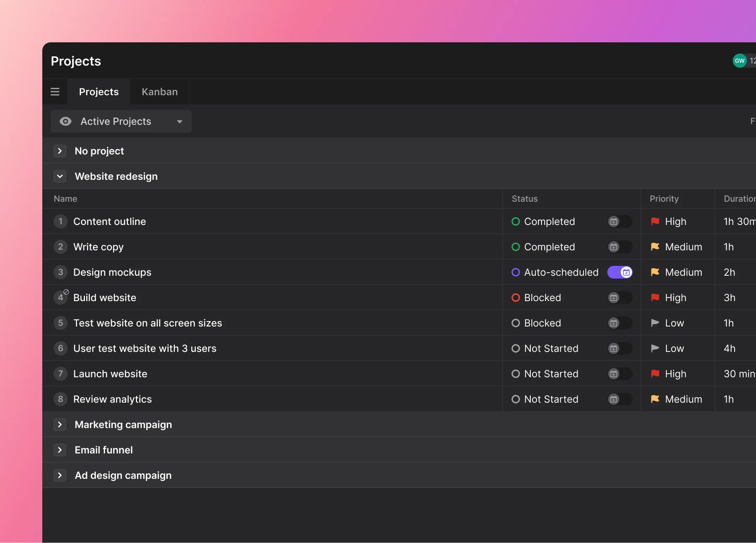Click the red High priority flag for Build website

655,298
